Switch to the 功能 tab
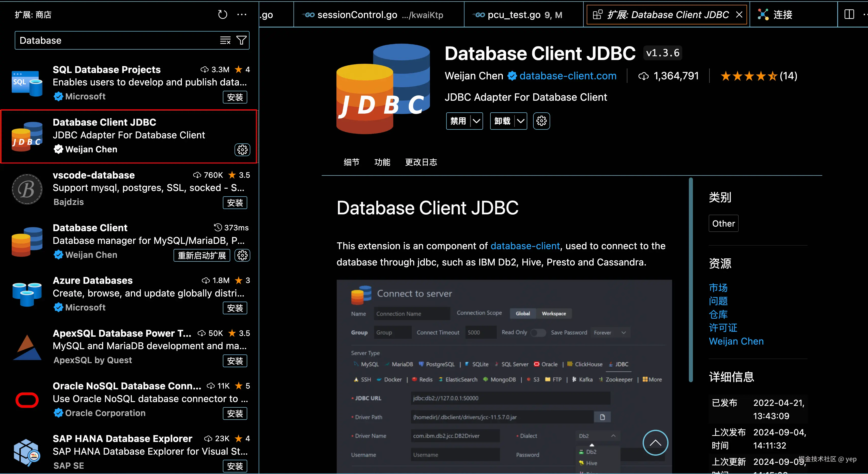Screen dimensions: 868x474 382,162
